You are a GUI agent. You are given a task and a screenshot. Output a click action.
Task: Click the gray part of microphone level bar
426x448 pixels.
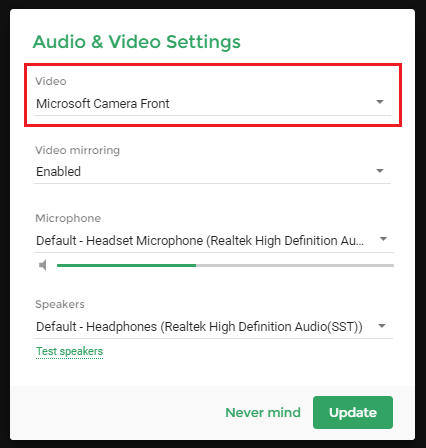[295, 265]
